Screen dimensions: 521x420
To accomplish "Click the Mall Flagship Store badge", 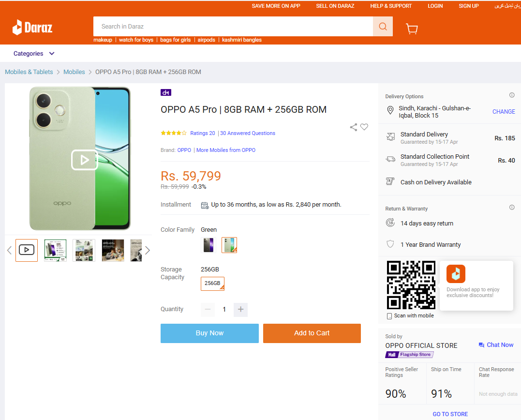I will tap(409, 355).
